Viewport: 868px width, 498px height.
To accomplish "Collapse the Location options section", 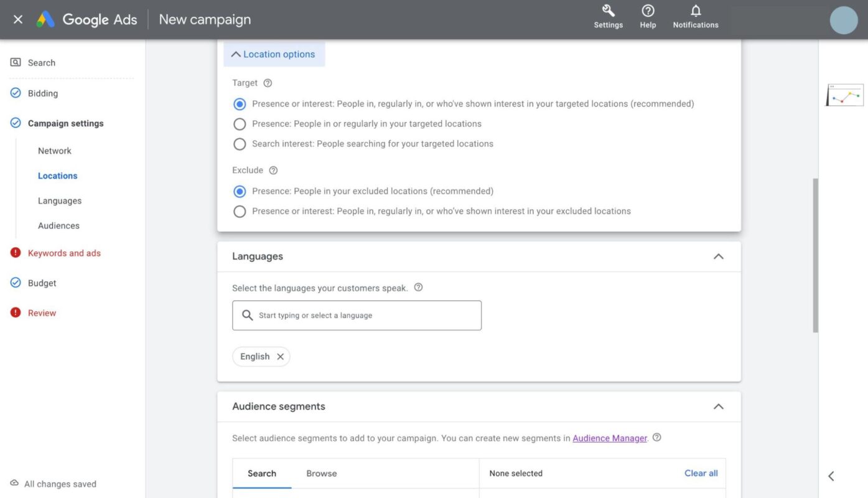I will [x=274, y=54].
